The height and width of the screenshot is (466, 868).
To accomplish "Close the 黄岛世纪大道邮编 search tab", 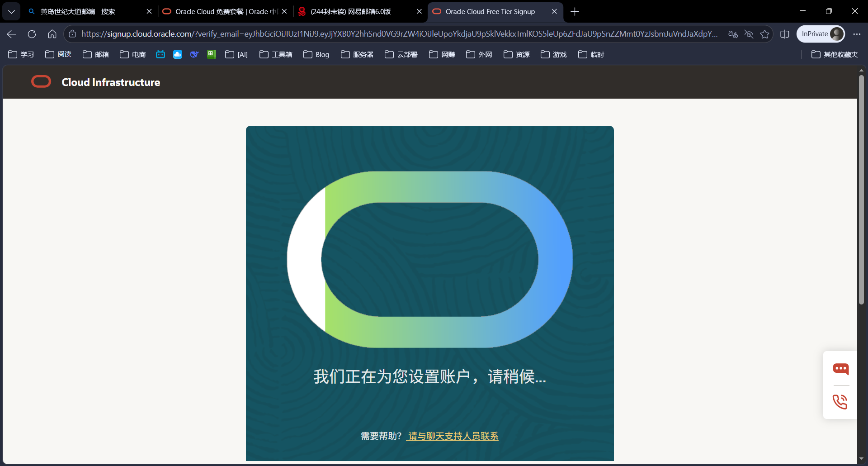I will (x=149, y=11).
